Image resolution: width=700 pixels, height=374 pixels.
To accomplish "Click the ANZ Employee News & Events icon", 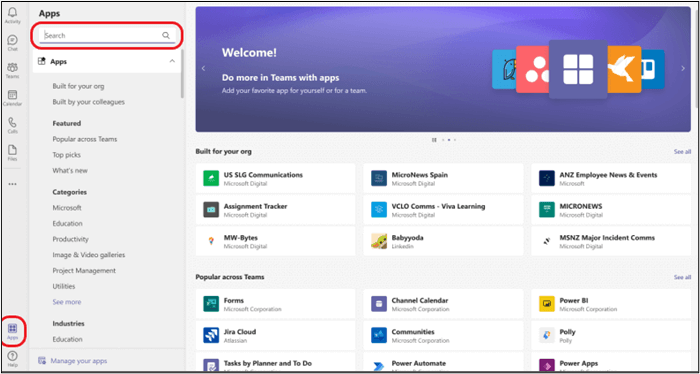I will point(546,178).
